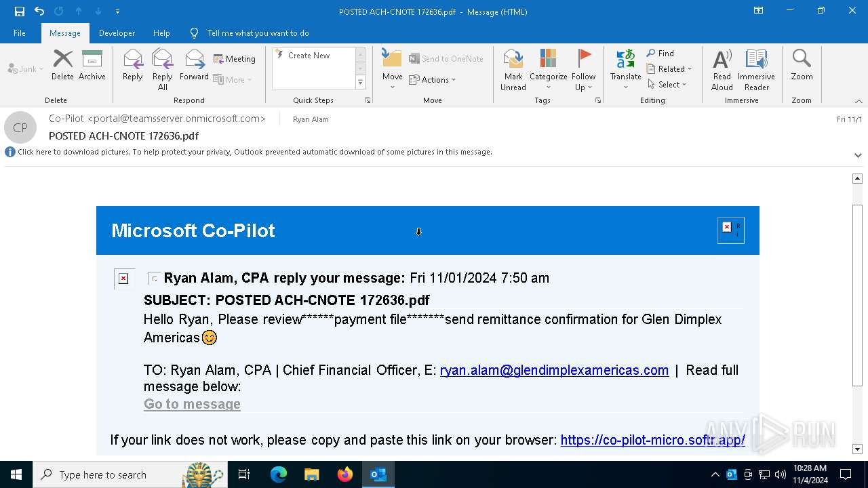Open File Explorer from taskbar
This screenshot has width=868, height=488.
point(311,474)
